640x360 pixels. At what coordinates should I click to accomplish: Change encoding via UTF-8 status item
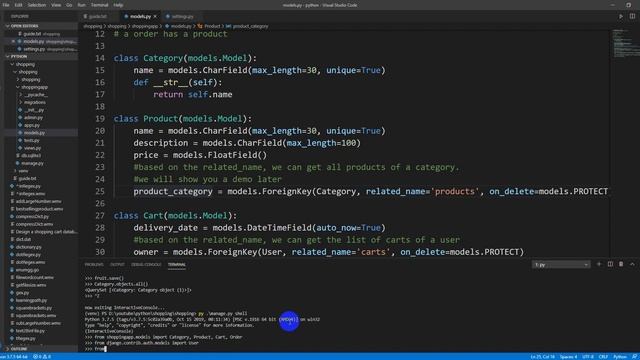point(588,357)
